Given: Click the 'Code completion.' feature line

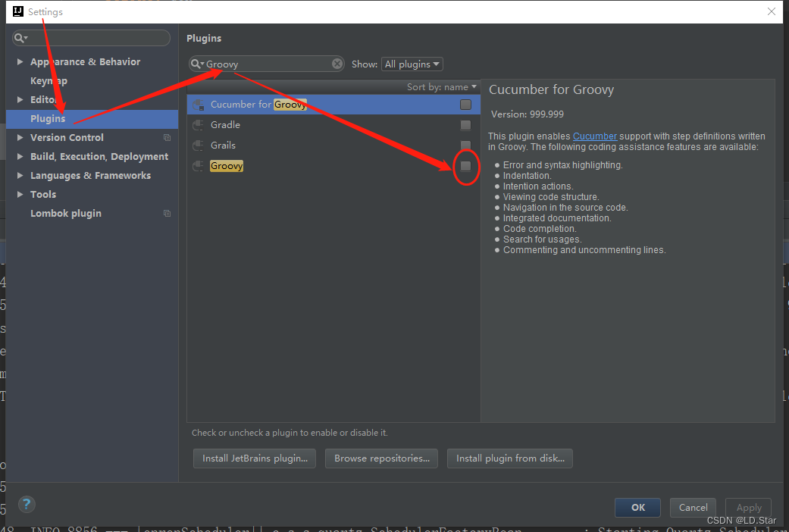Looking at the screenshot, I should [540, 229].
